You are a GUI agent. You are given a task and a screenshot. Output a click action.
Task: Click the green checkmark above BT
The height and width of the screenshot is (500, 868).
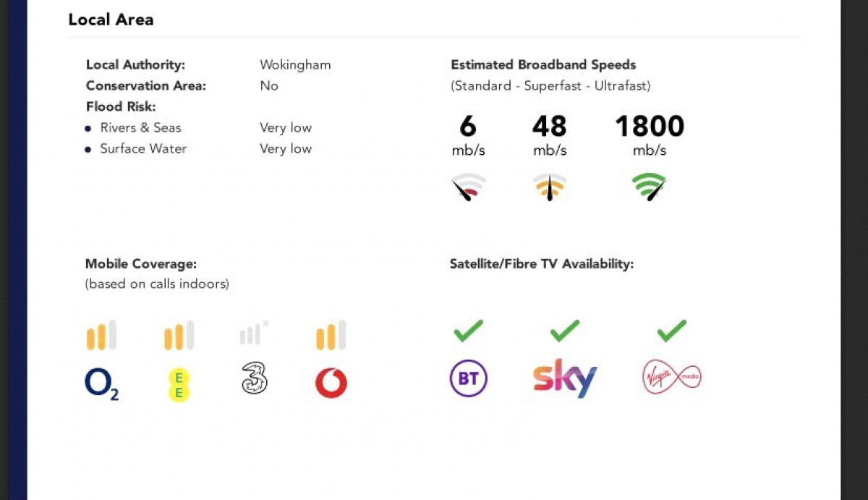pyautogui.click(x=469, y=331)
